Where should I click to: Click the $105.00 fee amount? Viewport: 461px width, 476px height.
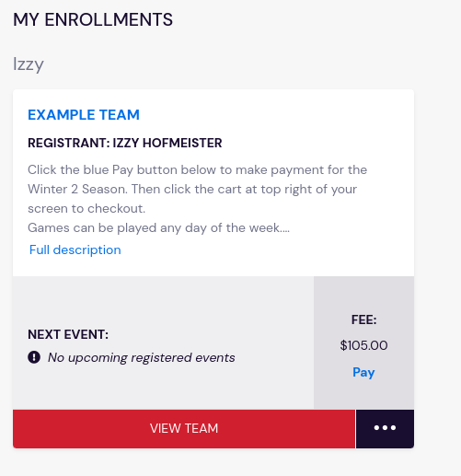pos(363,345)
